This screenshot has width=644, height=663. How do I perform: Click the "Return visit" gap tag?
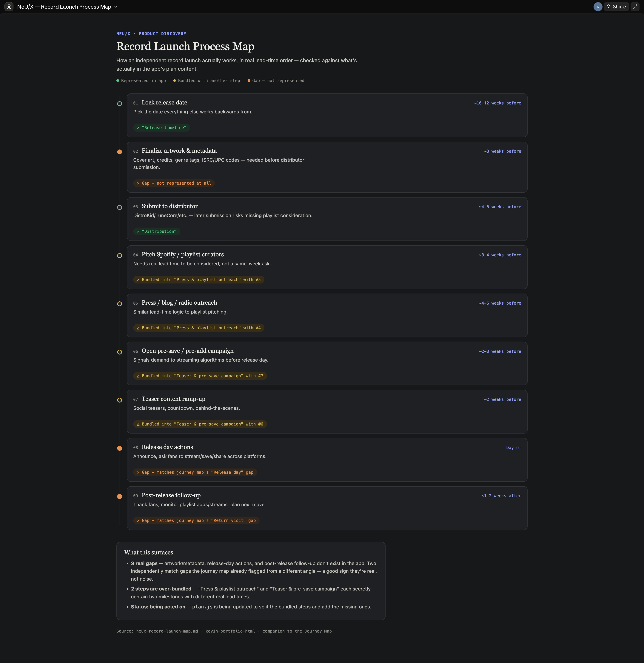coord(196,520)
